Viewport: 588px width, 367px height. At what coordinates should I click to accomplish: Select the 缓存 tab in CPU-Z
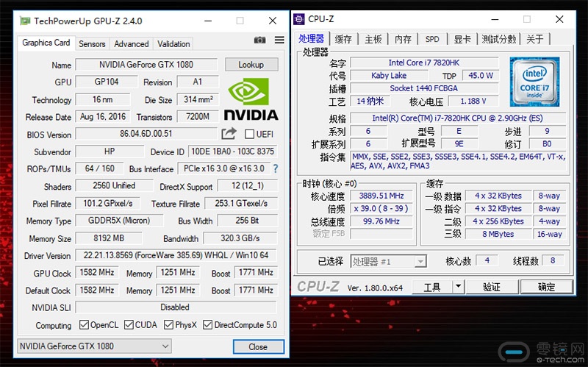click(x=343, y=39)
